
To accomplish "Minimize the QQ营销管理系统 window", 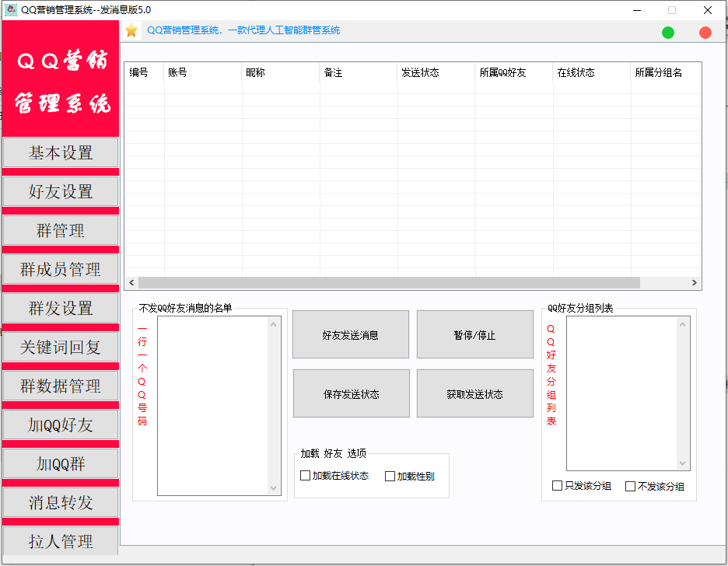I will pyautogui.click(x=637, y=10).
